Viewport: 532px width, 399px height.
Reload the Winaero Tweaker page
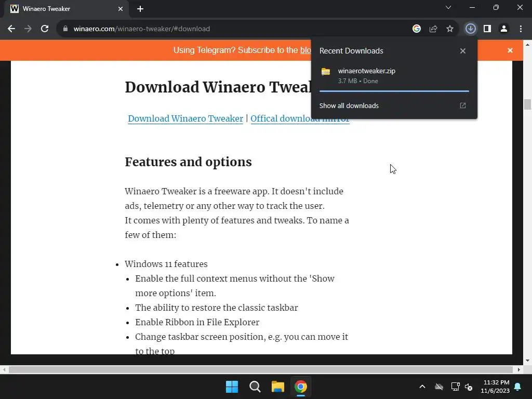click(45, 29)
